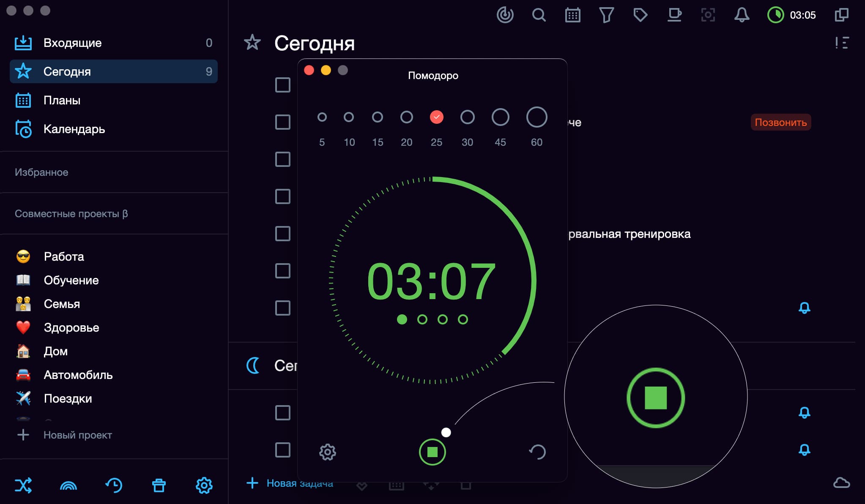Click the last reminder bell at list bottom
This screenshot has width=865, height=504.
804,450
